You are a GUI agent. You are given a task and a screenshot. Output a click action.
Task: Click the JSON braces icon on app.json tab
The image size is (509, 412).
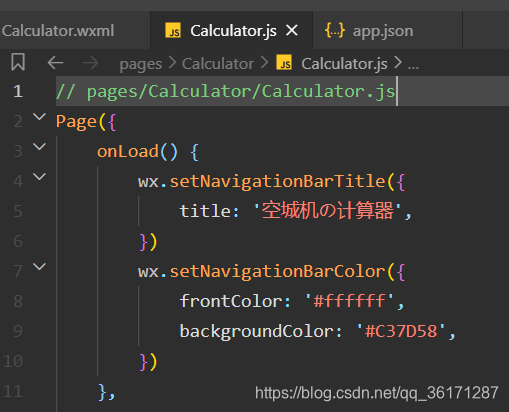pos(335,30)
